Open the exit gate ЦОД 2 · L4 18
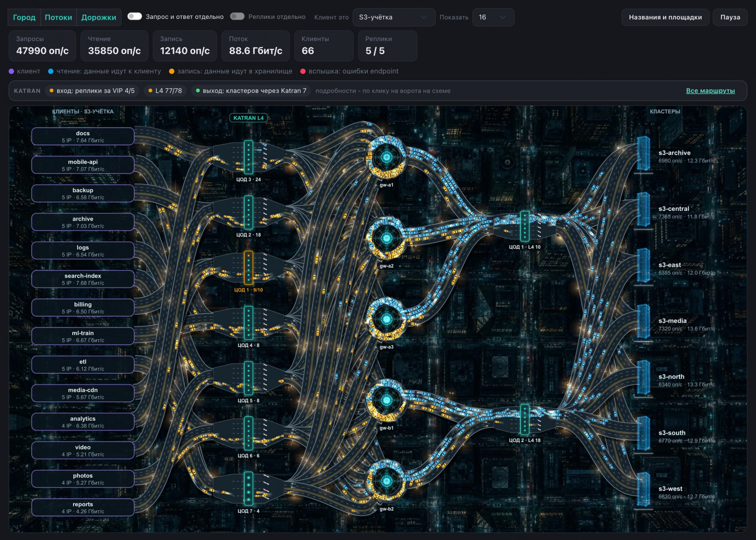Viewport: 756px width, 540px height. pos(525,420)
